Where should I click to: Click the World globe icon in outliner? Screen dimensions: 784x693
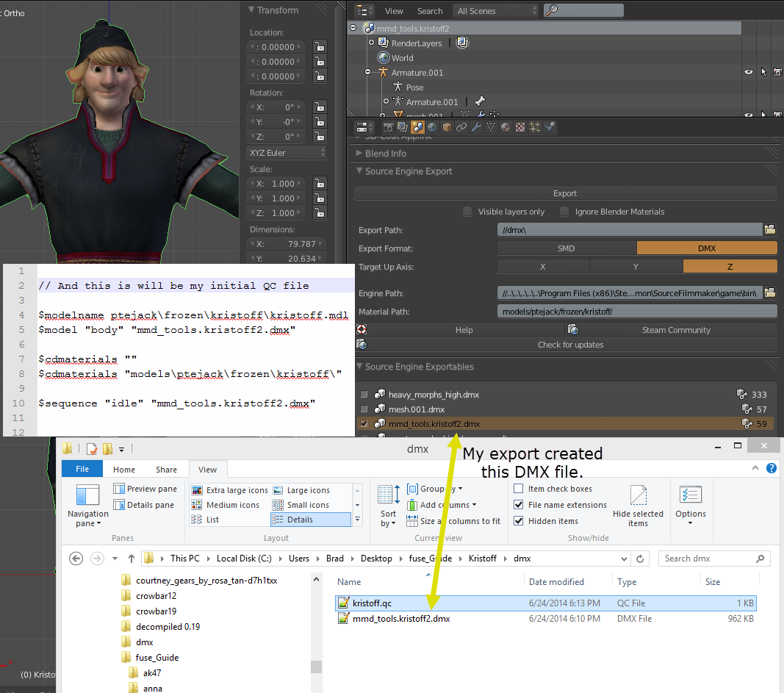[384, 57]
